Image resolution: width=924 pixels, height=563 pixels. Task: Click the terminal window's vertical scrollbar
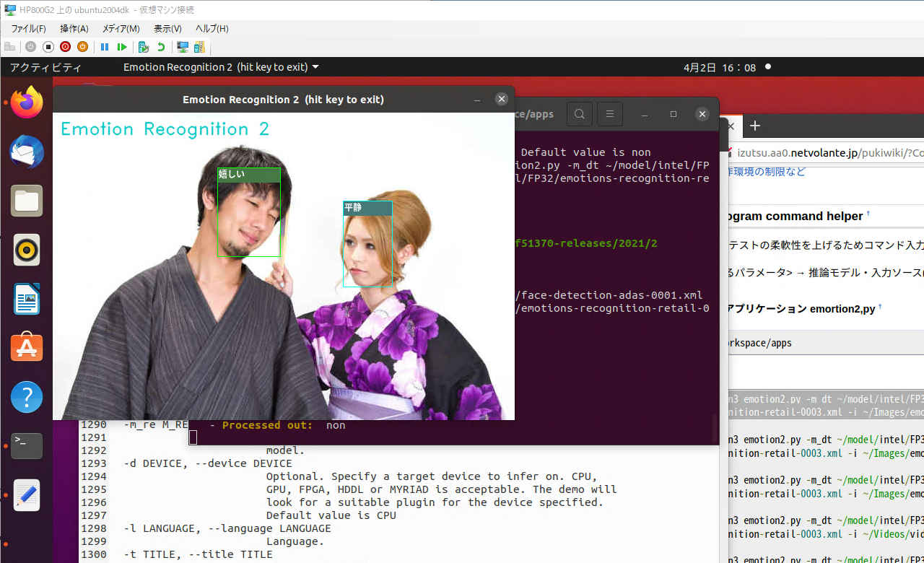715,428
